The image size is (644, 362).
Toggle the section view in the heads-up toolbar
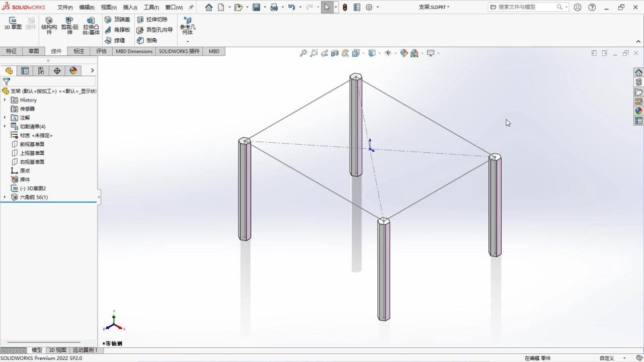[x=335, y=53]
